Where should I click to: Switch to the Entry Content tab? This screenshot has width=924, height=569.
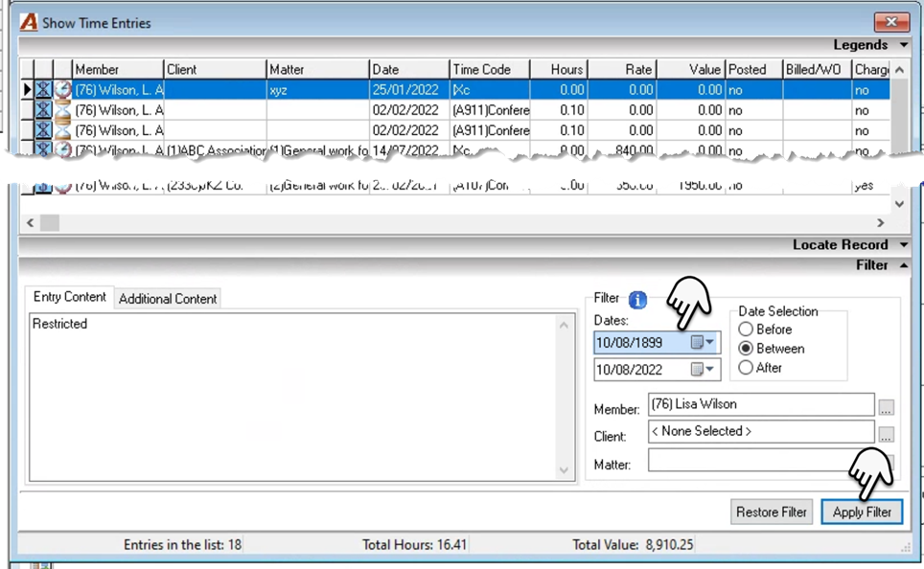pos(70,297)
